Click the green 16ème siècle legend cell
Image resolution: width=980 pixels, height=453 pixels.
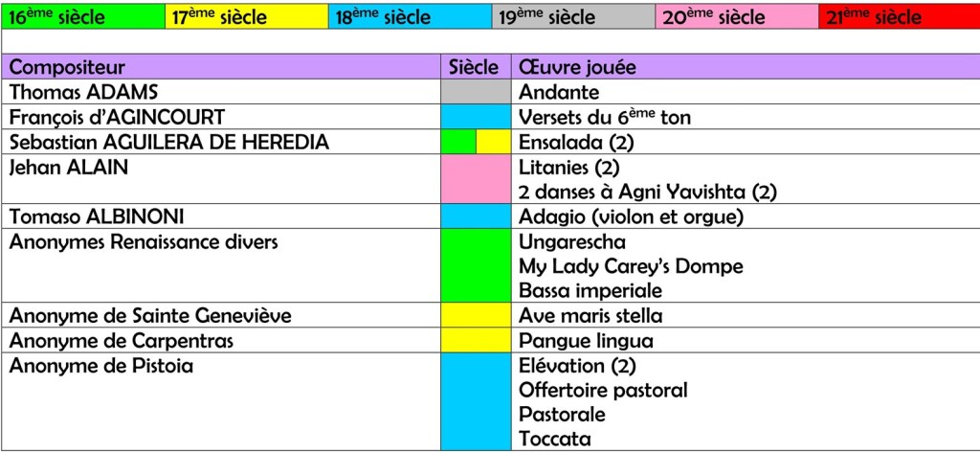coord(83,17)
